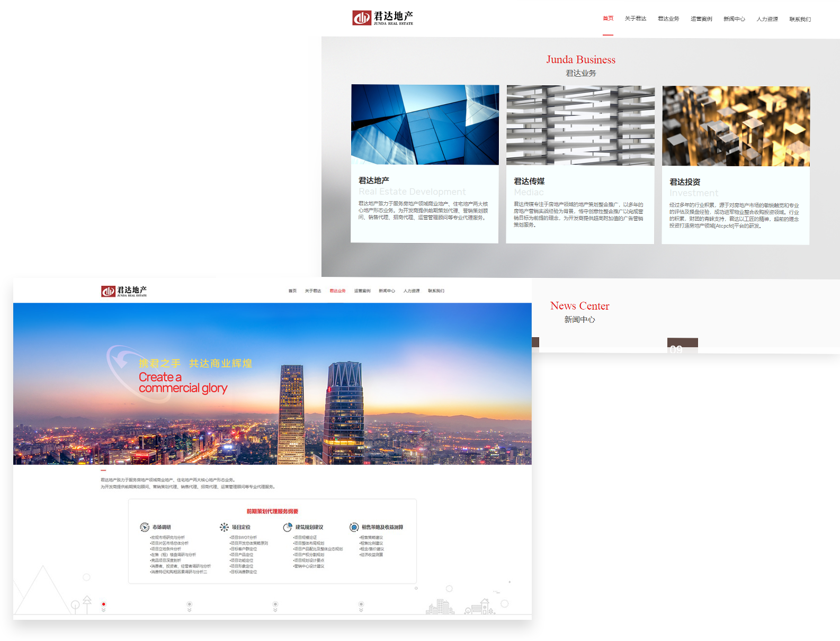This screenshot has width=840, height=641.
Task: Select the red active step marker dot
Action: tap(104, 604)
